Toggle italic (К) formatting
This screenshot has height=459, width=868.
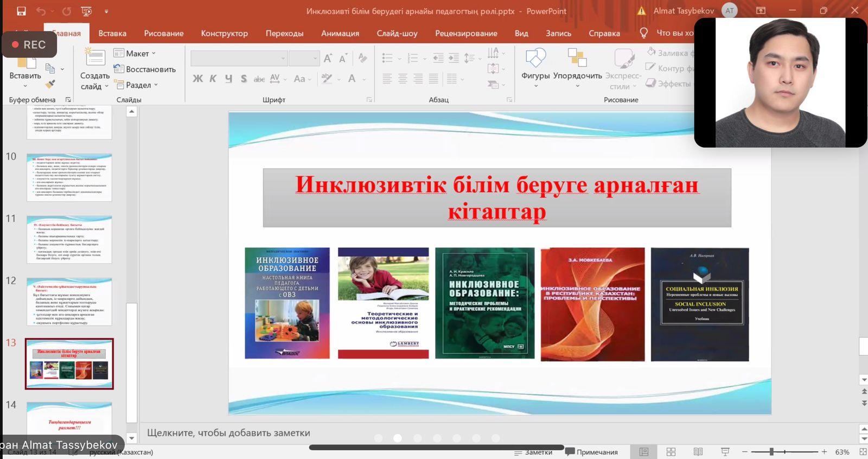[213, 79]
